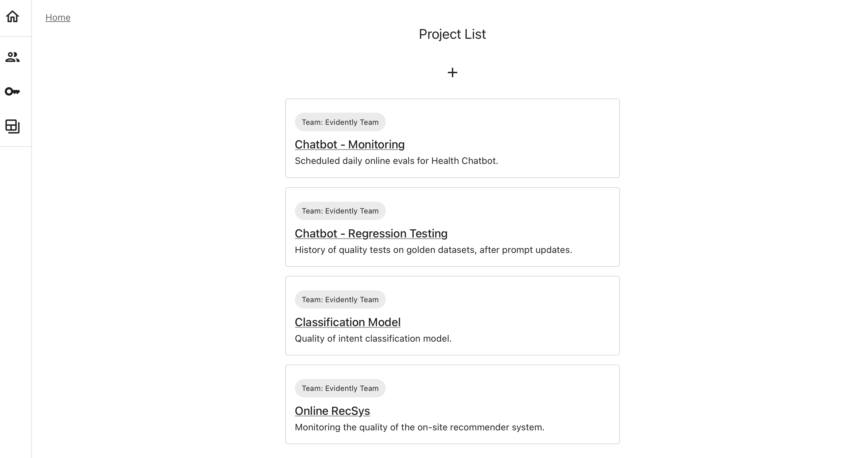
Task: Click 'History of quality tests' description
Action: (x=433, y=250)
